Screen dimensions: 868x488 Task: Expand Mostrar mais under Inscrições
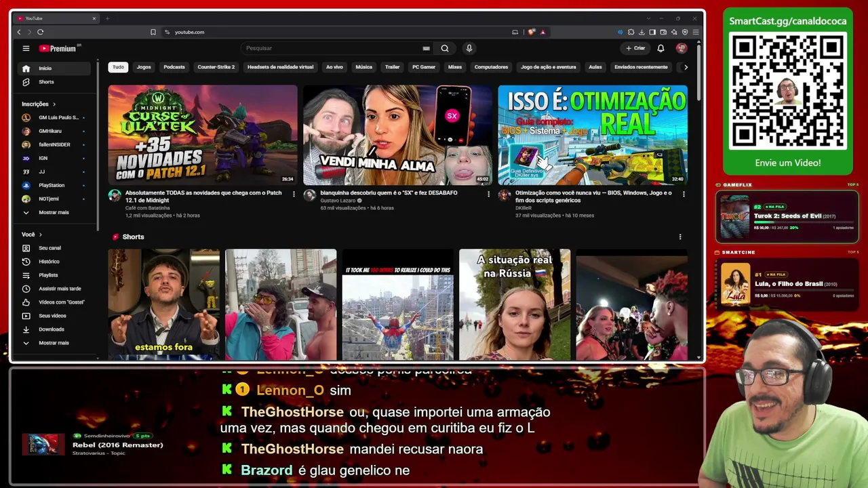(x=54, y=212)
